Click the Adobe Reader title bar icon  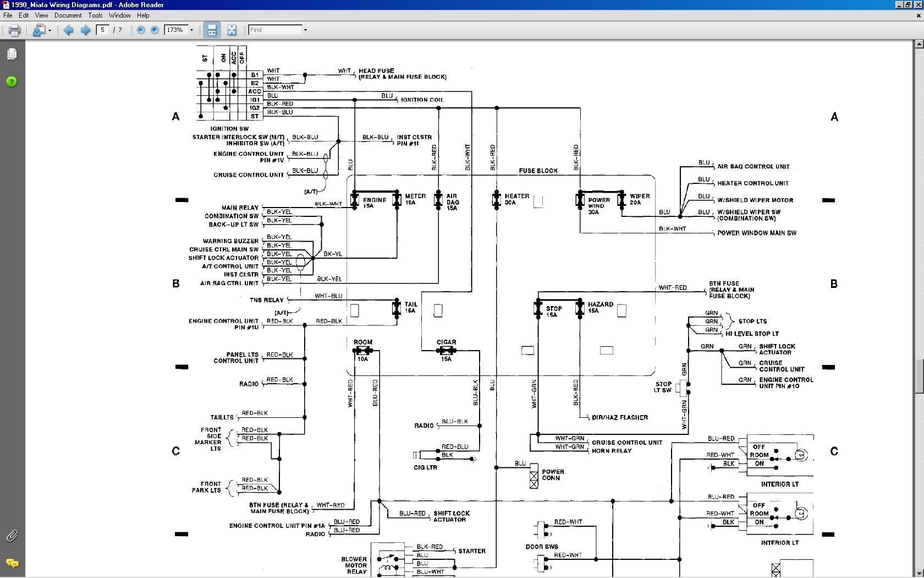click(5, 4)
